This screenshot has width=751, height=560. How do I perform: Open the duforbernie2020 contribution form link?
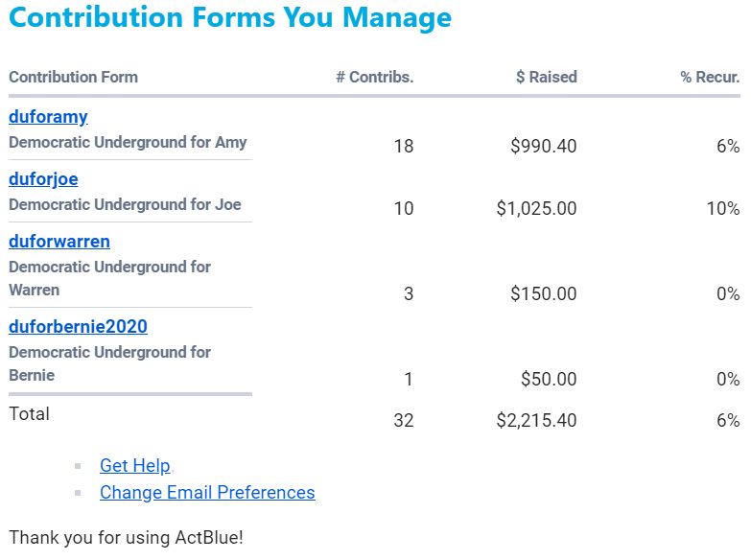coord(78,327)
